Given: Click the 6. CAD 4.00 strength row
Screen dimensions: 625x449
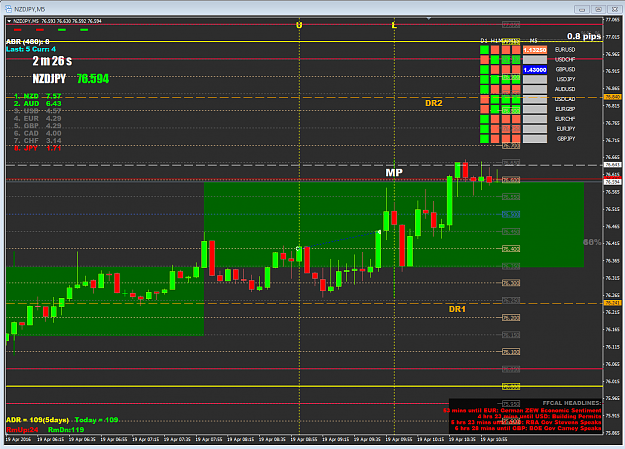Looking at the screenshot, I should (x=37, y=133).
